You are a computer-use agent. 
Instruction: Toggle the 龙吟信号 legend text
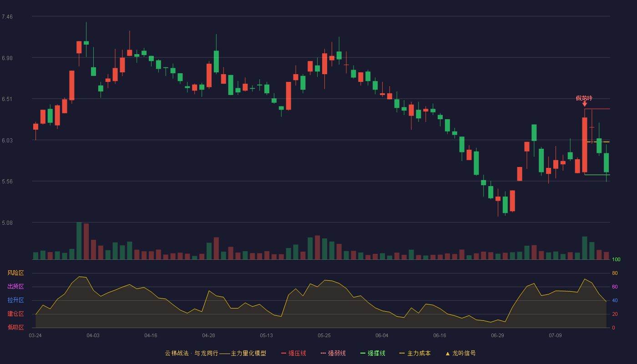coord(464,353)
